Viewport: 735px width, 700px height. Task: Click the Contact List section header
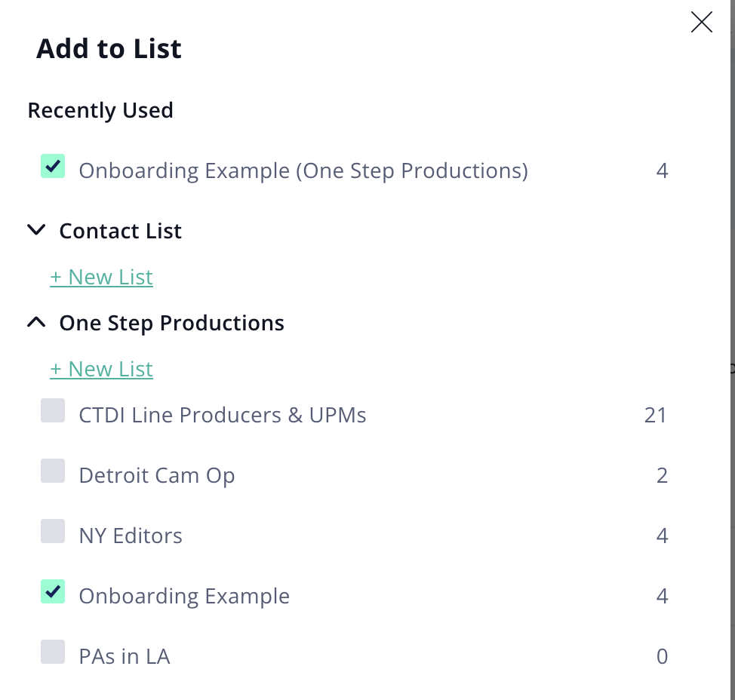point(120,231)
